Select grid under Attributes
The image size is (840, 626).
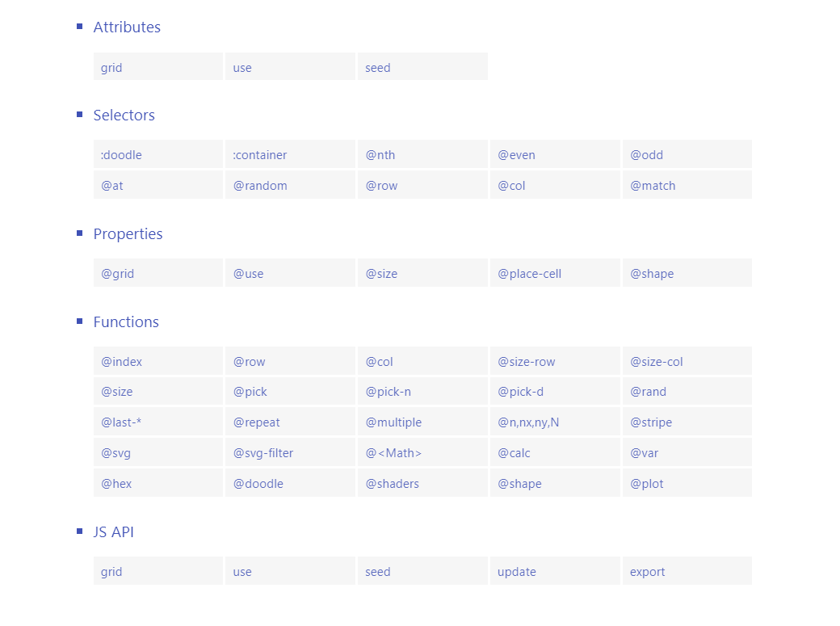(x=158, y=66)
